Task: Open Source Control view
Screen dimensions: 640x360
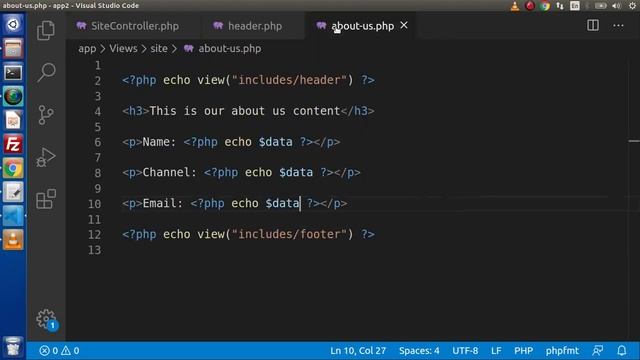Action: tap(46, 115)
